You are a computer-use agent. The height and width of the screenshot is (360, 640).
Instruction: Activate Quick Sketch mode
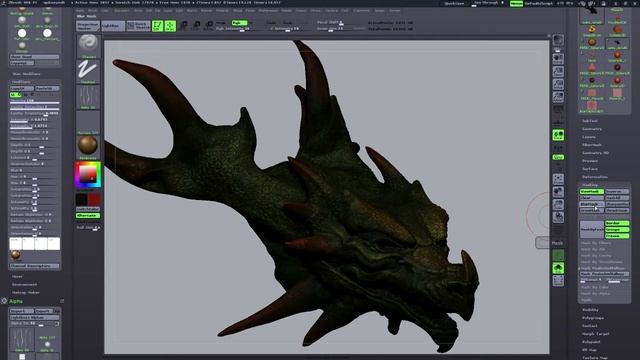pyautogui.click(x=138, y=26)
